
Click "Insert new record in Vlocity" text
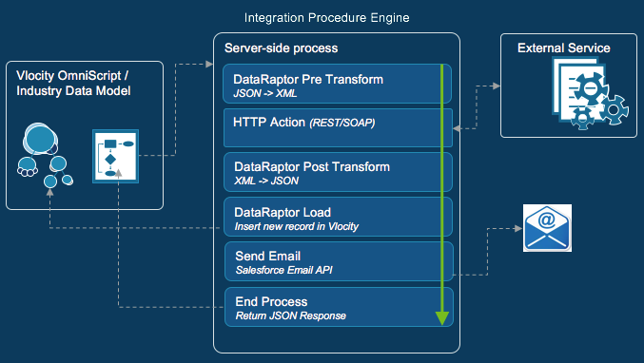pyautogui.click(x=296, y=226)
